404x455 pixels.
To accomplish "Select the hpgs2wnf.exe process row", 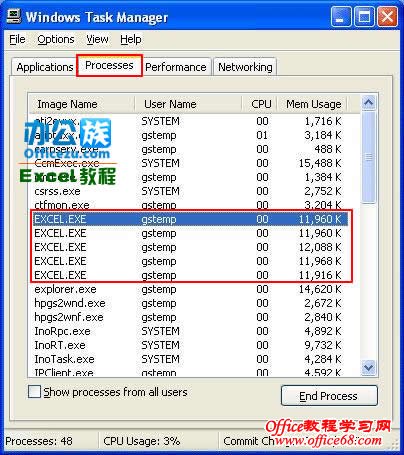I will tap(190, 317).
